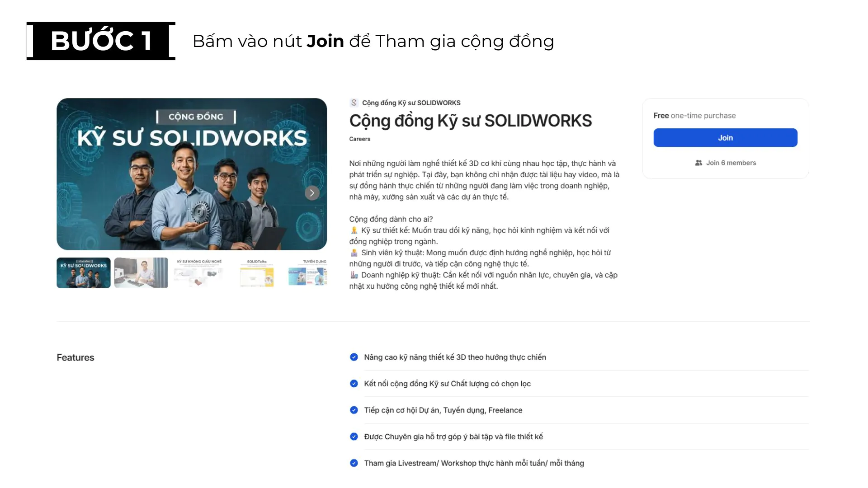Image resolution: width=868 pixels, height=488 pixels.
Task: Click the main title 'Cộng đồng Kỹ sư SOLIDWORKS'
Action: coord(470,121)
